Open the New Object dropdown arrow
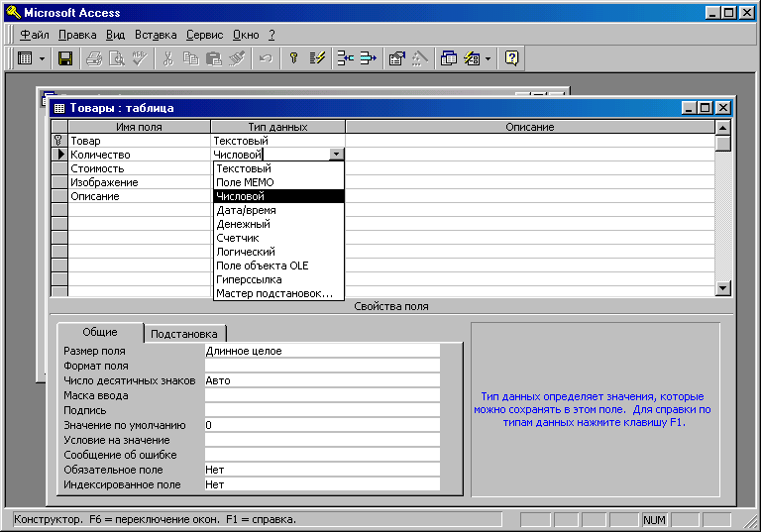 coord(488,59)
